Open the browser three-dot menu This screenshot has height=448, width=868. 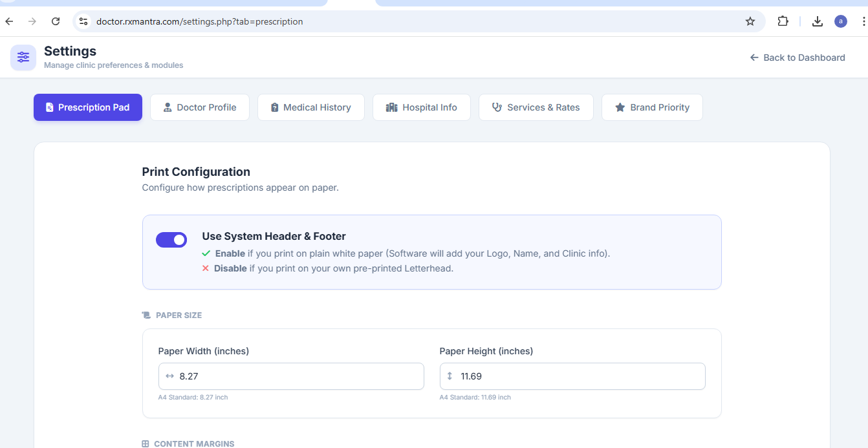863,21
